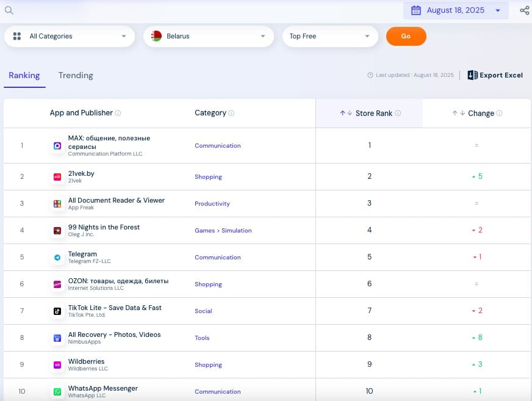The image size is (532, 401).
Task: Click the Shopping category for Wildberries
Action: coord(208,364)
